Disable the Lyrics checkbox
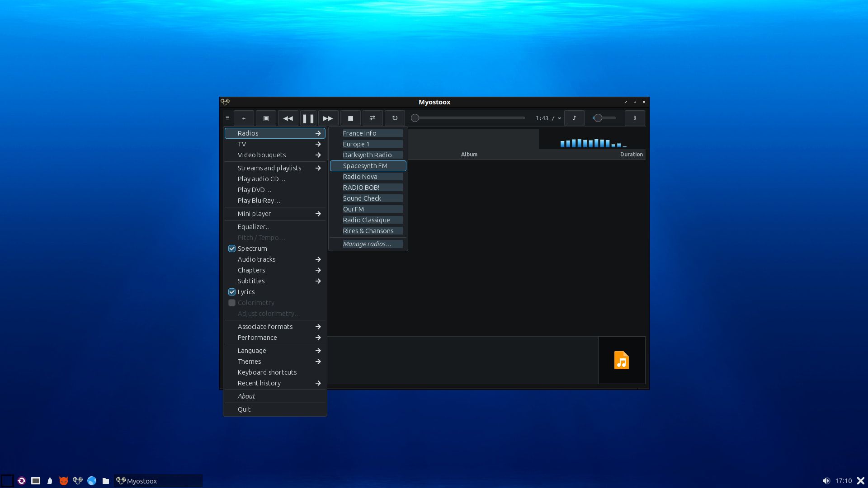The image size is (868, 488). coord(232,292)
